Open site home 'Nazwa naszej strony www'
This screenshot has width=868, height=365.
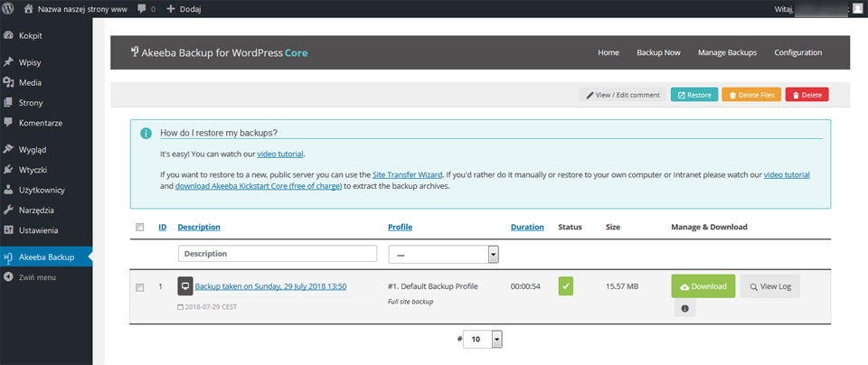pyautogui.click(x=76, y=9)
